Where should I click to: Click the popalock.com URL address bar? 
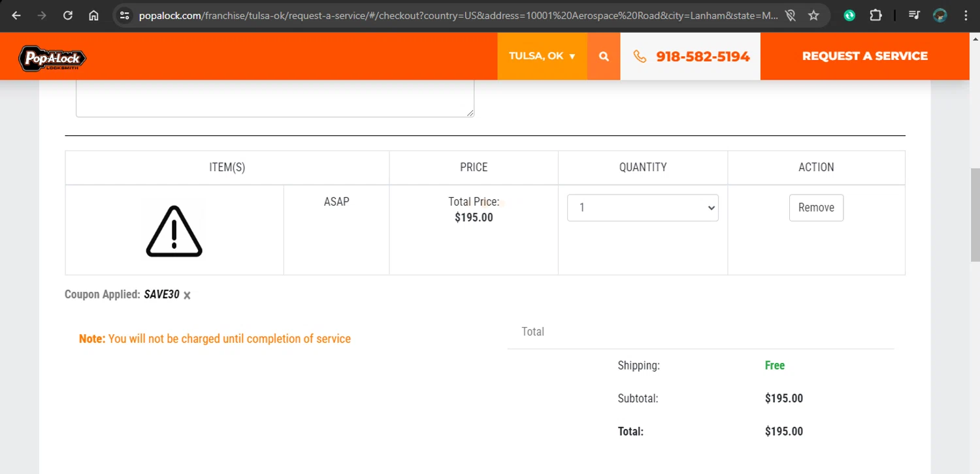coord(457,16)
